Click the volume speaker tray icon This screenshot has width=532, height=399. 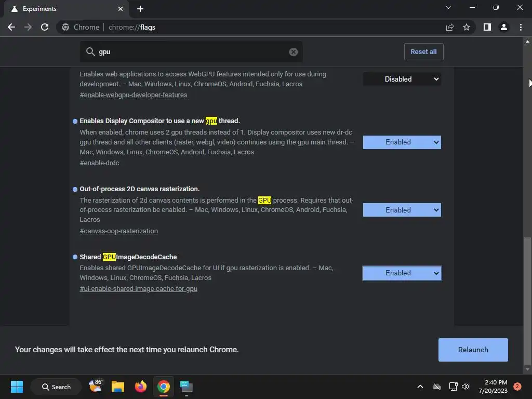[x=465, y=387]
